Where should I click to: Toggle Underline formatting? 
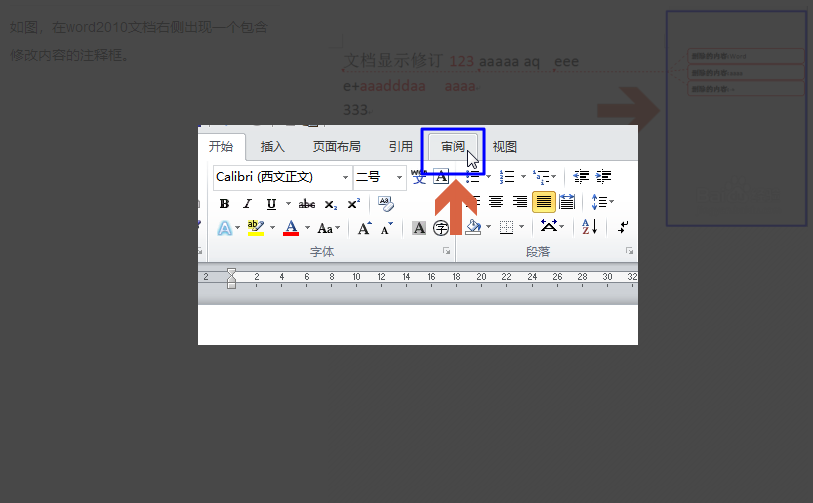[271, 204]
